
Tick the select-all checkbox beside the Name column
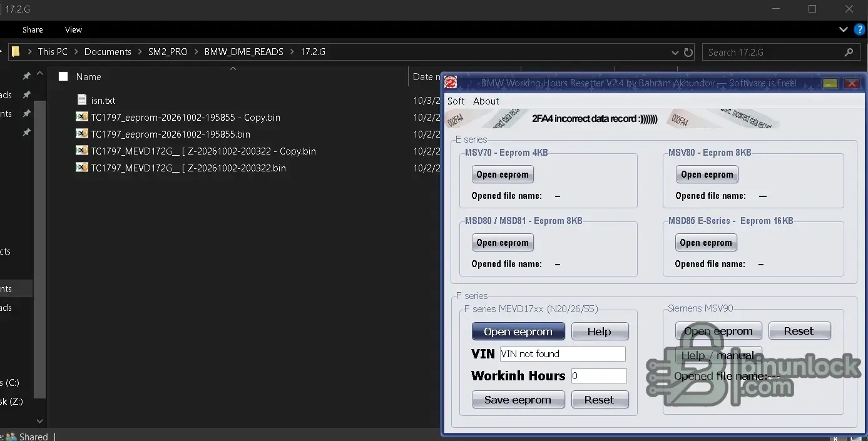coord(63,77)
